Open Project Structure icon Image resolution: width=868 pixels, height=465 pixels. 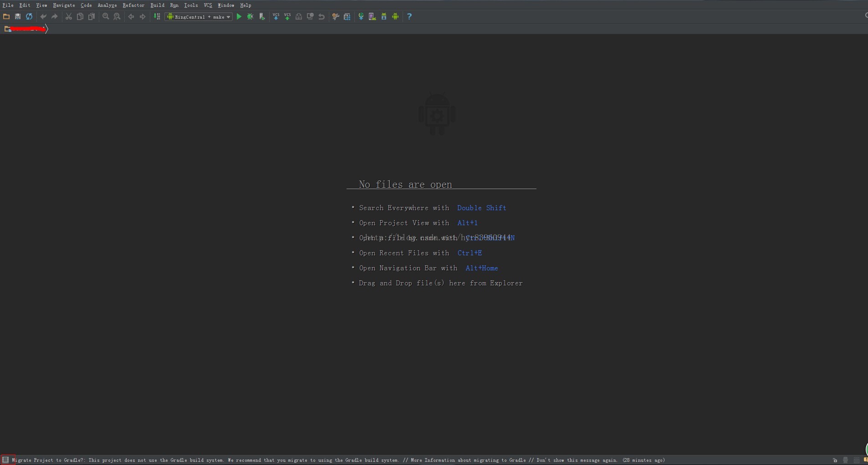[347, 16]
